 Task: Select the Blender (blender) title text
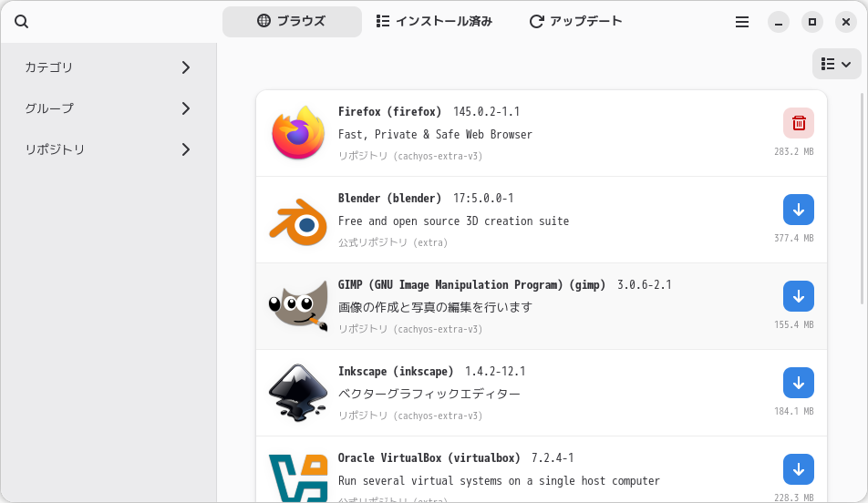[389, 198]
